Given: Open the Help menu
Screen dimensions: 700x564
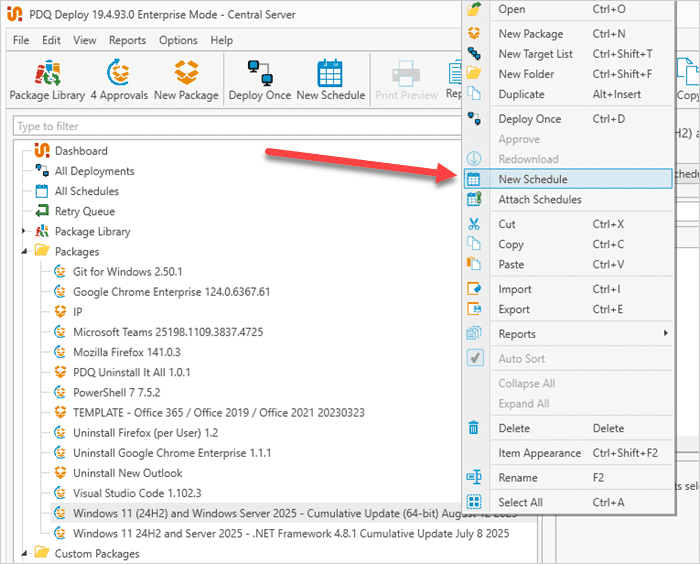Looking at the screenshot, I should click(x=221, y=40).
